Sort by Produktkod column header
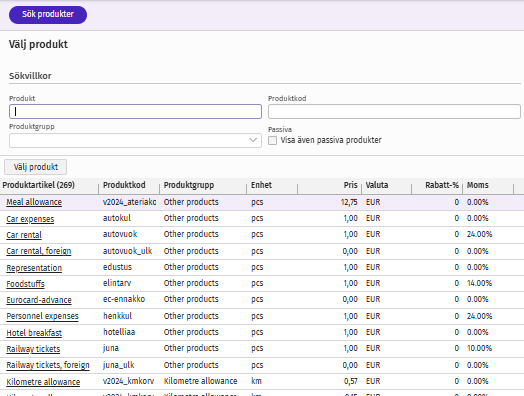This screenshot has height=396, width=524. click(124, 185)
